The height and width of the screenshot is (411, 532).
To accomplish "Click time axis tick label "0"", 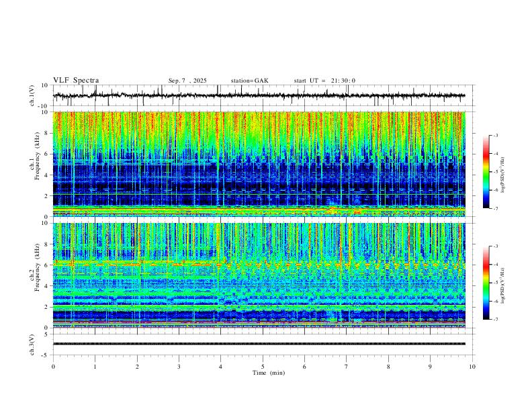I will click(53, 367).
